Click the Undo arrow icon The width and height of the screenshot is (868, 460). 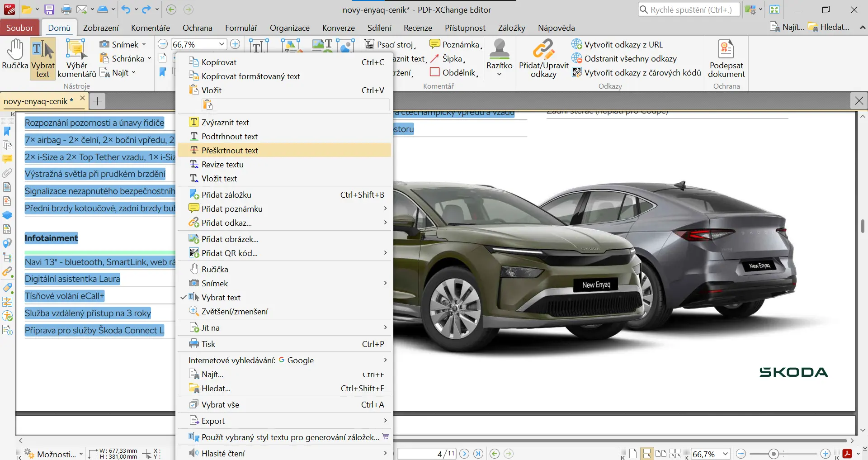126,9
